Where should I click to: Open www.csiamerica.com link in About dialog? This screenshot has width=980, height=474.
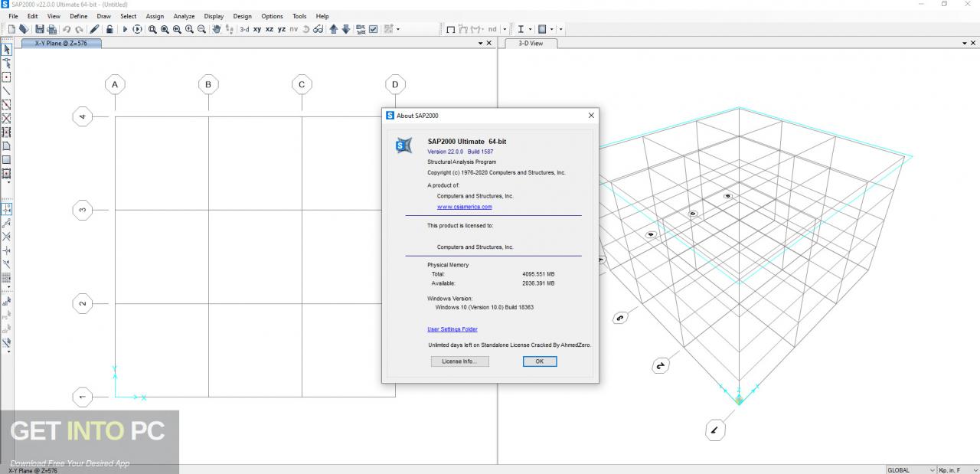pos(464,207)
